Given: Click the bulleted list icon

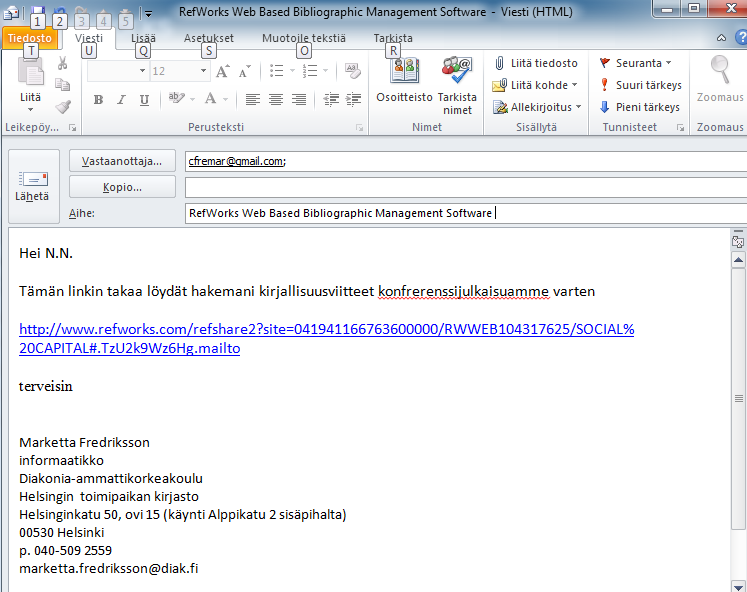Looking at the screenshot, I should [x=276, y=71].
